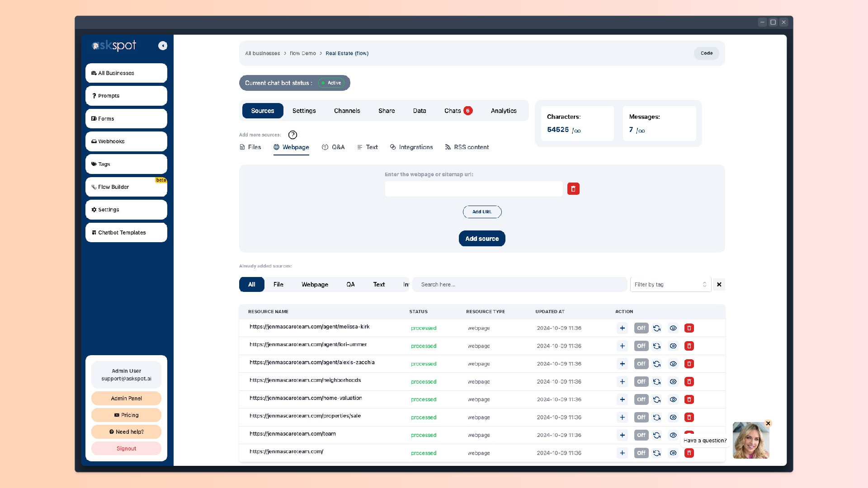Screen dimensions: 868x488
Task: Click the Add source button
Action: pyautogui.click(x=482, y=239)
